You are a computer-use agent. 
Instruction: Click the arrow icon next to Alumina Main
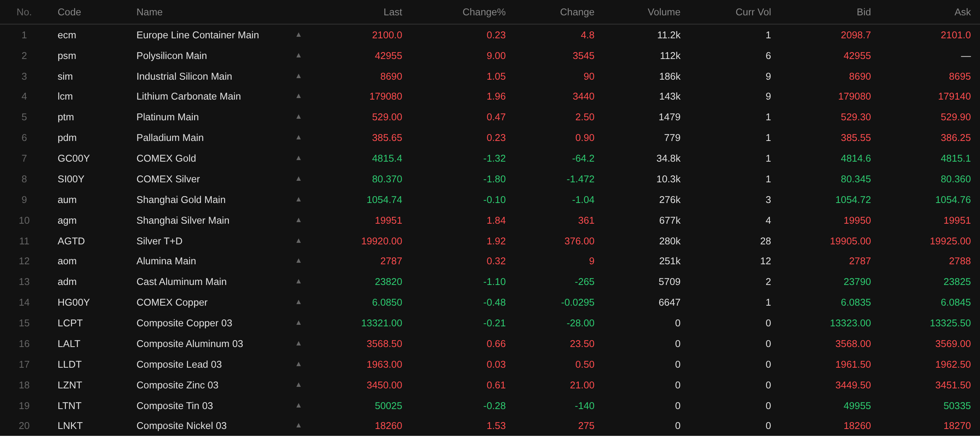coord(299,261)
